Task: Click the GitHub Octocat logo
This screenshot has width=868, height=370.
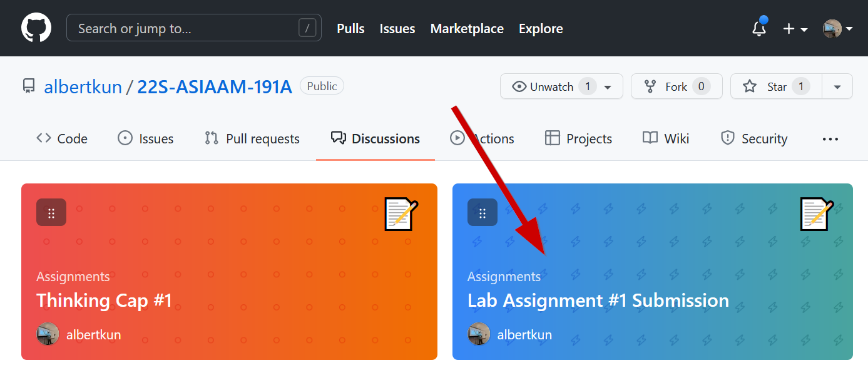Action: pos(36,28)
